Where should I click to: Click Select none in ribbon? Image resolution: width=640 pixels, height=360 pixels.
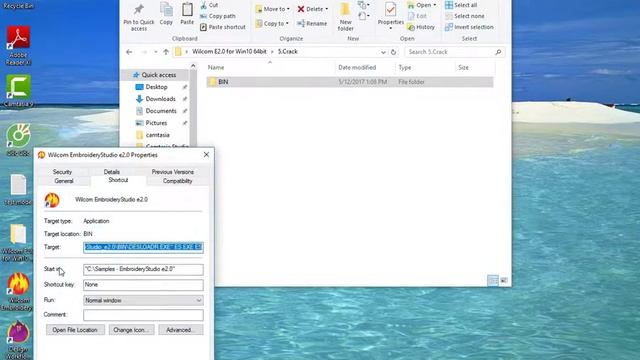pyautogui.click(x=464, y=16)
